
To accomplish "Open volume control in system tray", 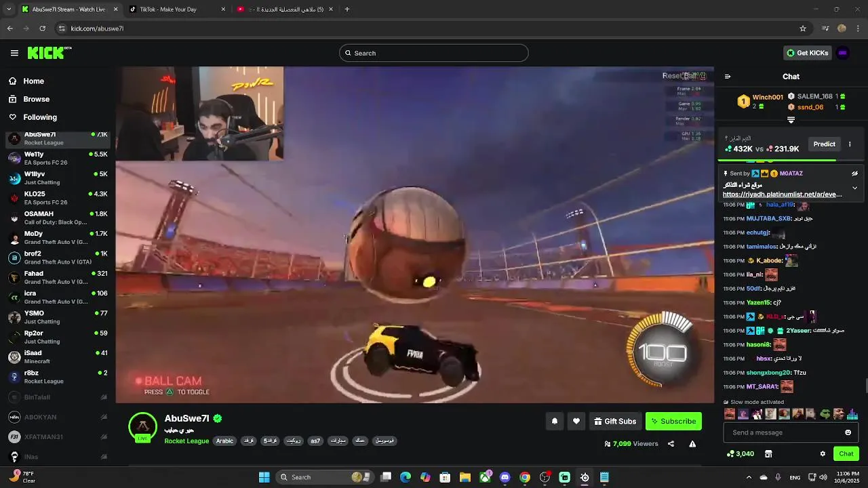I will coord(823,477).
